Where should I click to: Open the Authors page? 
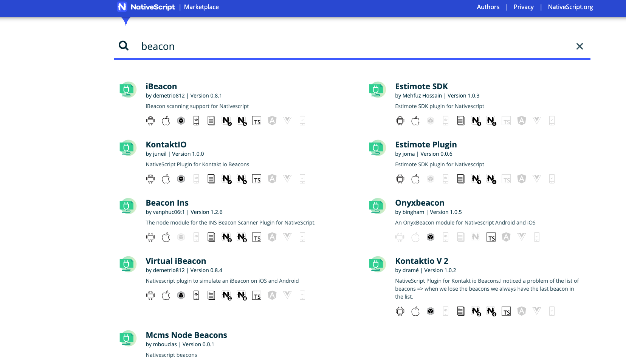click(x=488, y=7)
